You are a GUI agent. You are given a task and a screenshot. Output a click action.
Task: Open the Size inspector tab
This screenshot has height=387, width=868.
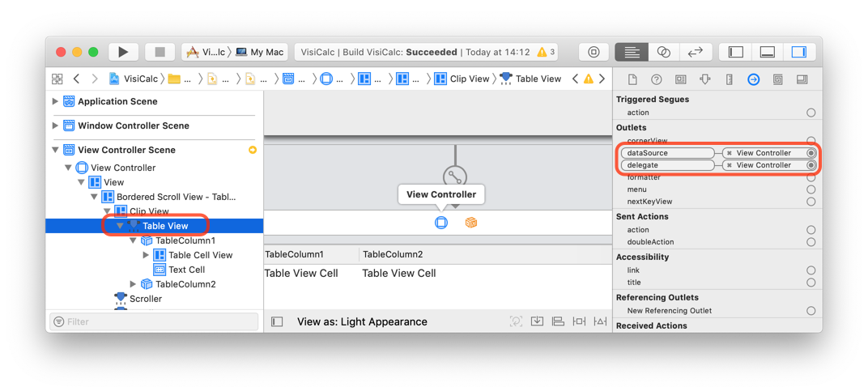click(729, 79)
